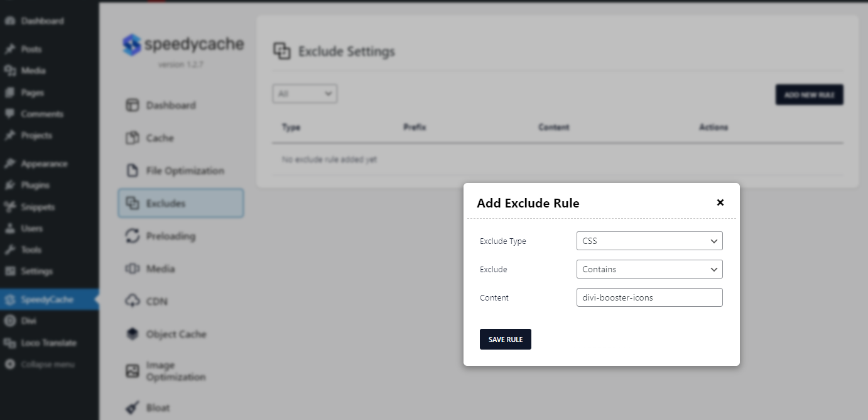Click the Collapse menu arrow icon
This screenshot has height=420, width=868.
pos(9,364)
